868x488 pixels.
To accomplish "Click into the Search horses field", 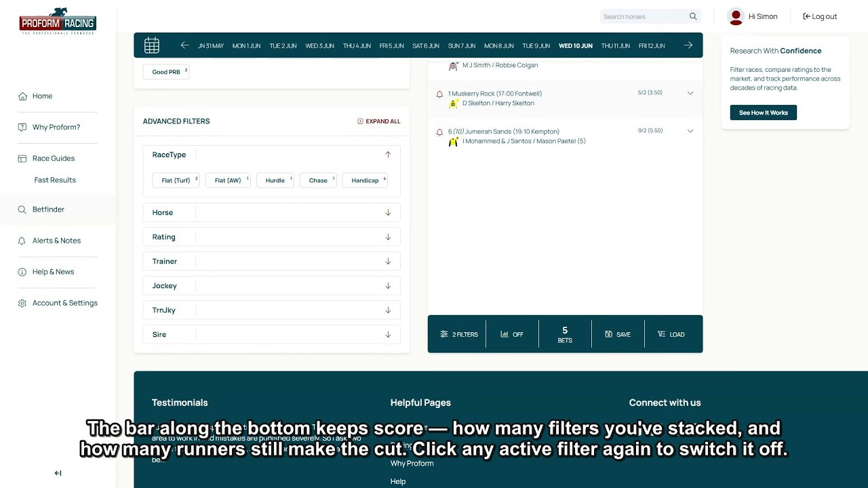I will pos(644,16).
